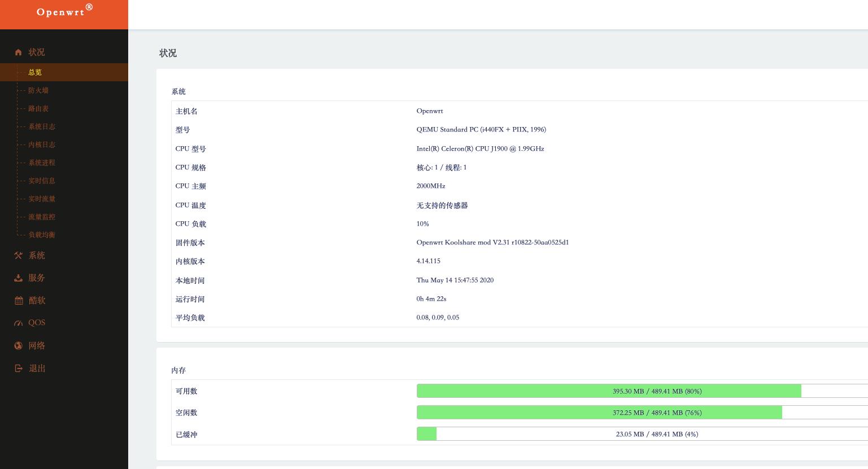The width and height of the screenshot is (868, 469).
Task: Click the download icon beside 服务
Action: [18, 278]
